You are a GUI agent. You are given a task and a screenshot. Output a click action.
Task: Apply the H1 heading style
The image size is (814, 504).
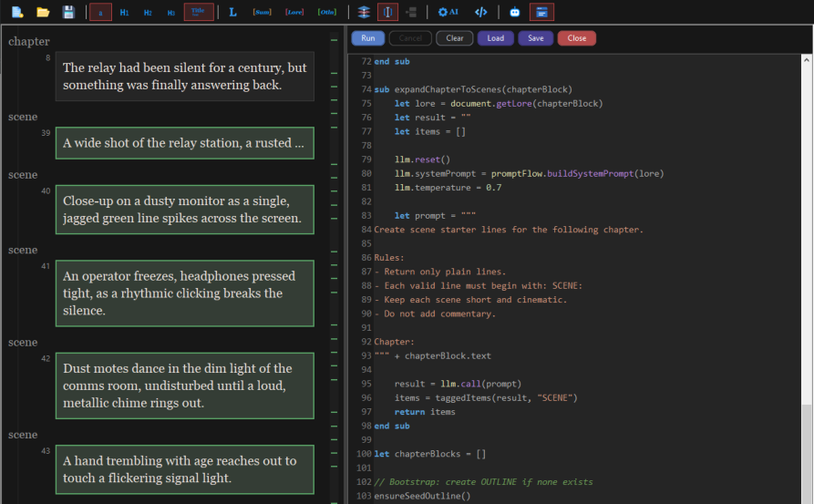[124, 12]
